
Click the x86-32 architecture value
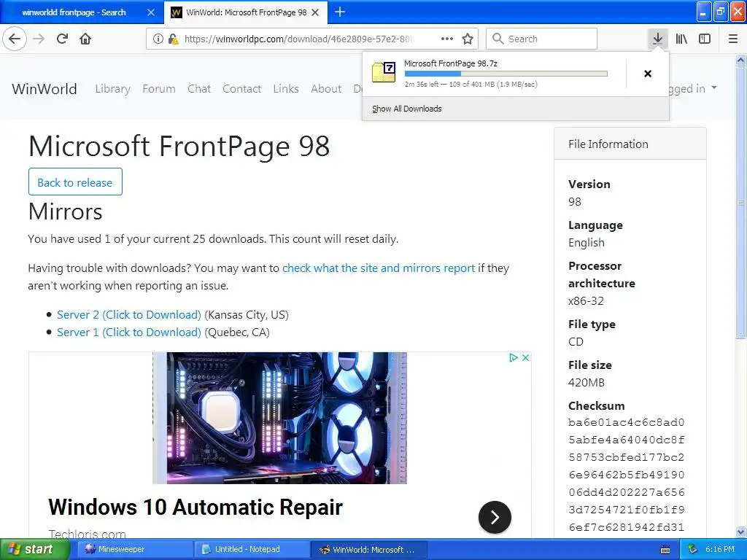586,301
